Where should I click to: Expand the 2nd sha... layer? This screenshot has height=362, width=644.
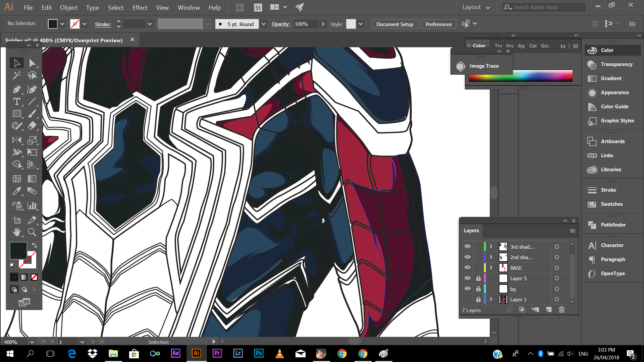[x=491, y=257]
